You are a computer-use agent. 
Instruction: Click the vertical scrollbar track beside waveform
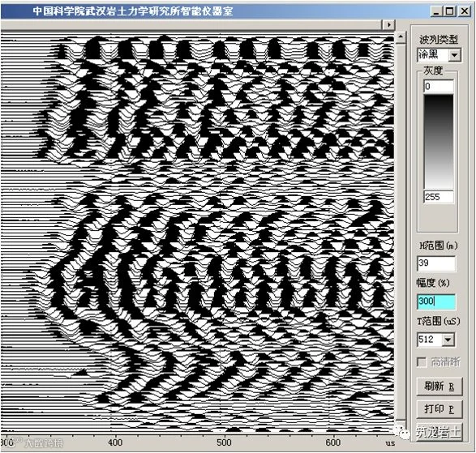click(x=401, y=231)
